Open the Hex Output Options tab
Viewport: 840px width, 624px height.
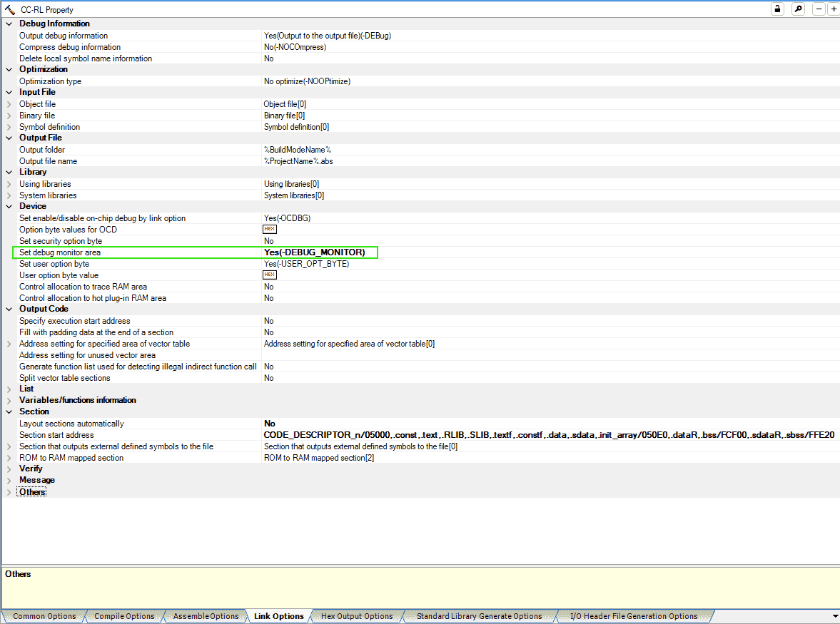click(357, 616)
